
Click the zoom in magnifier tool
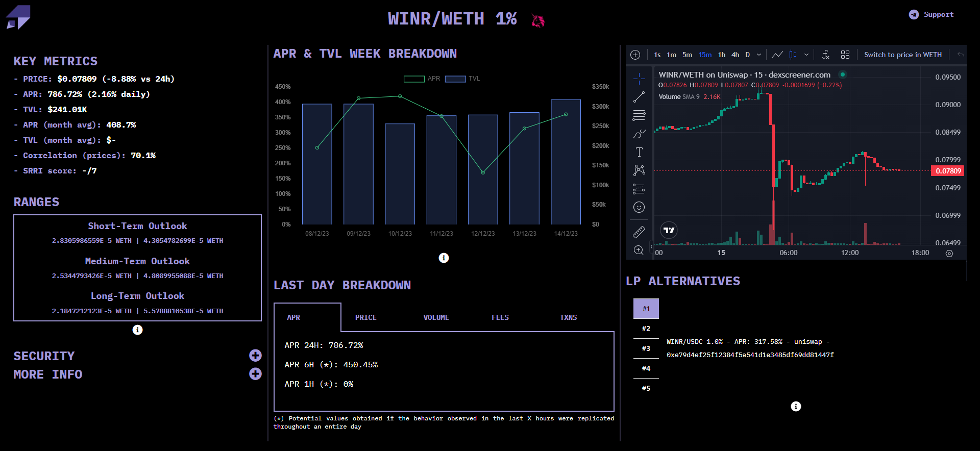(639, 250)
